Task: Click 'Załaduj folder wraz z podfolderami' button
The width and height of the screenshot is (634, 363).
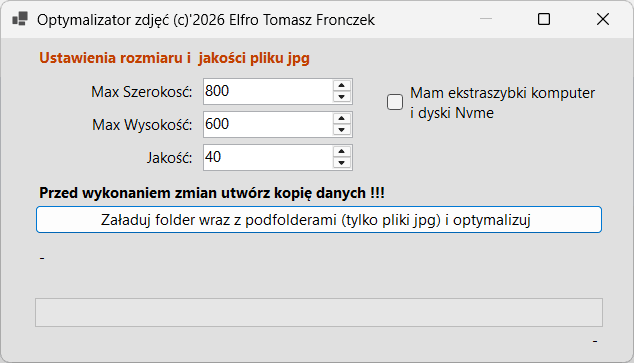Action: [319, 220]
